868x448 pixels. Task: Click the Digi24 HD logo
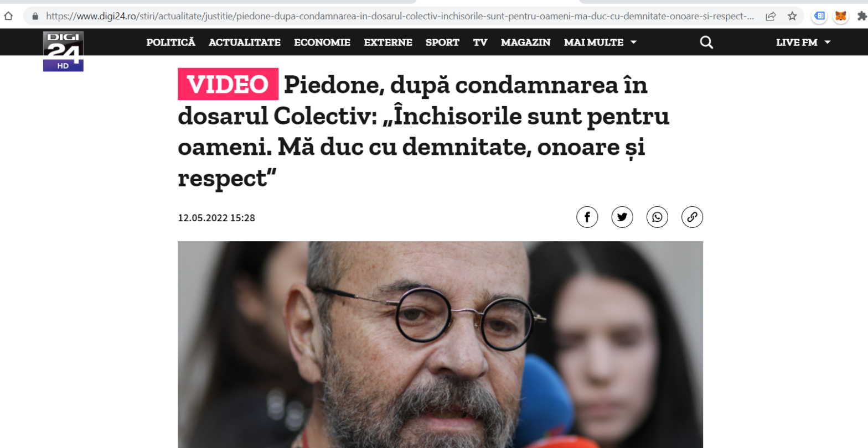(x=63, y=51)
